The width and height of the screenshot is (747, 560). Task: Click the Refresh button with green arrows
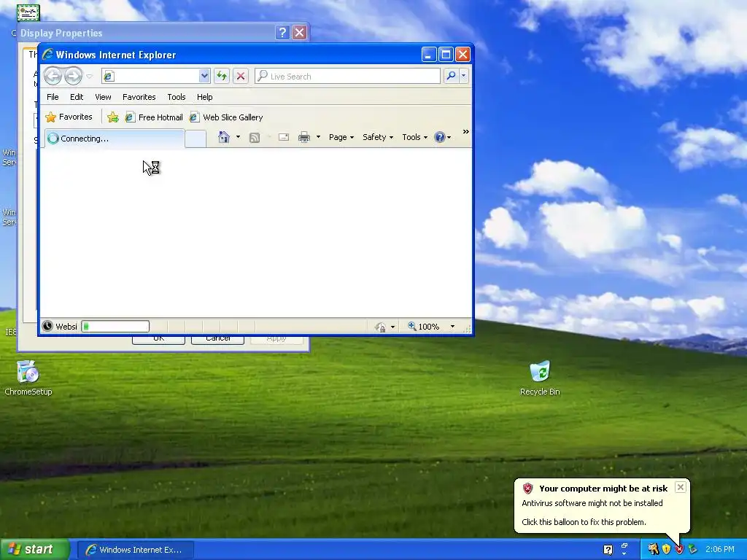tap(222, 76)
